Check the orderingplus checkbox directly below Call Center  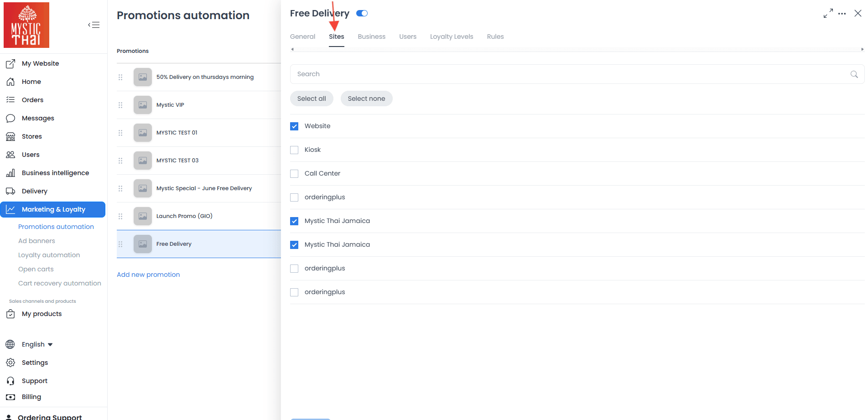click(x=294, y=197)
